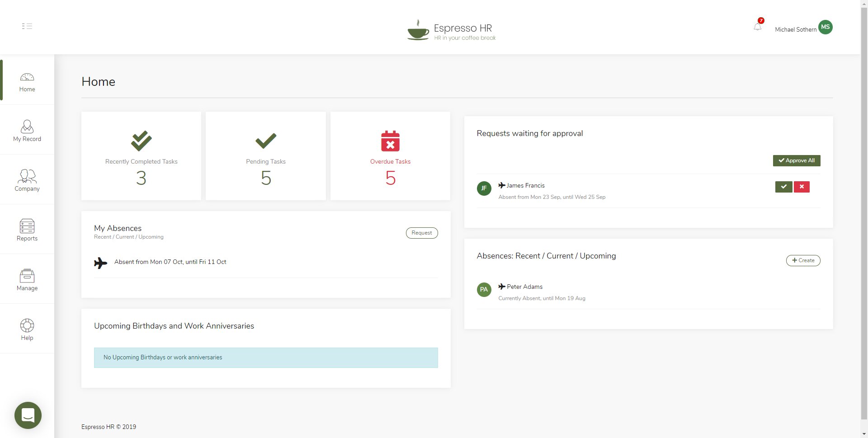Approve James Francis's absence request
The image size is (868, 438).
tap(783, 187)
